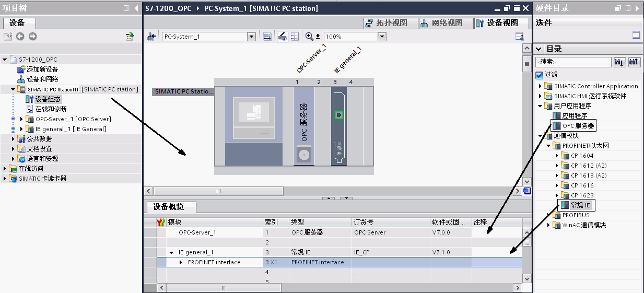Expand SIMATIC Controller Application catalog folder

(541, 86)
